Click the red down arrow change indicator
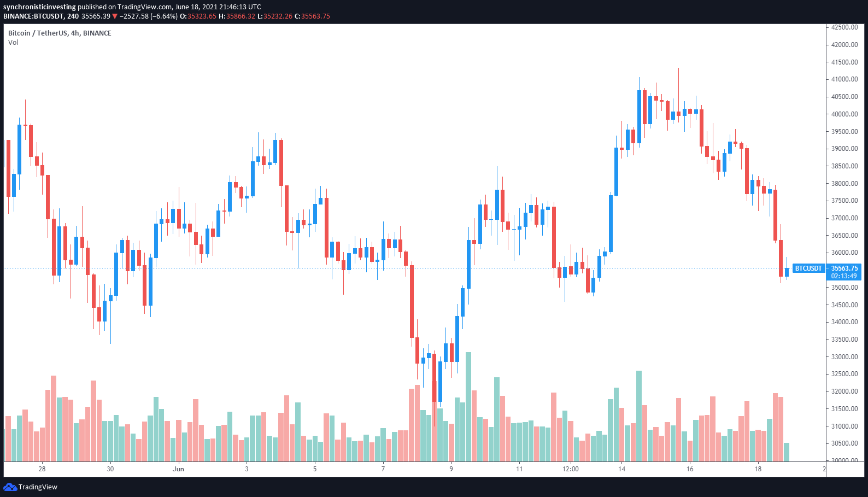This screenshot has height=497, width=868. tap(115, 16)
